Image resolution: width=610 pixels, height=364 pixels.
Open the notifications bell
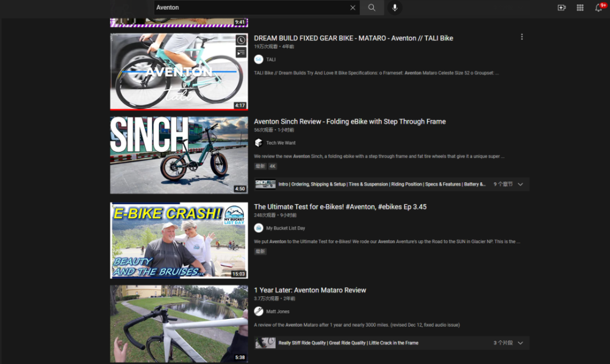click(x=599, y=7)
